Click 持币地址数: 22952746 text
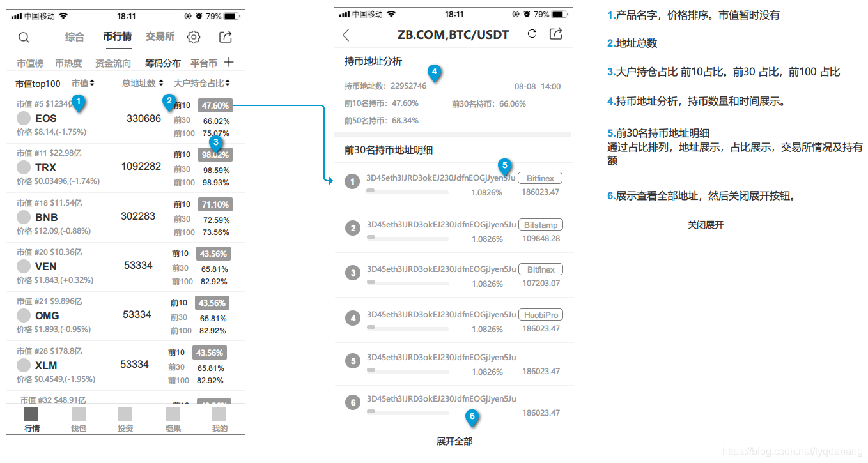 (x=385, y=86)
